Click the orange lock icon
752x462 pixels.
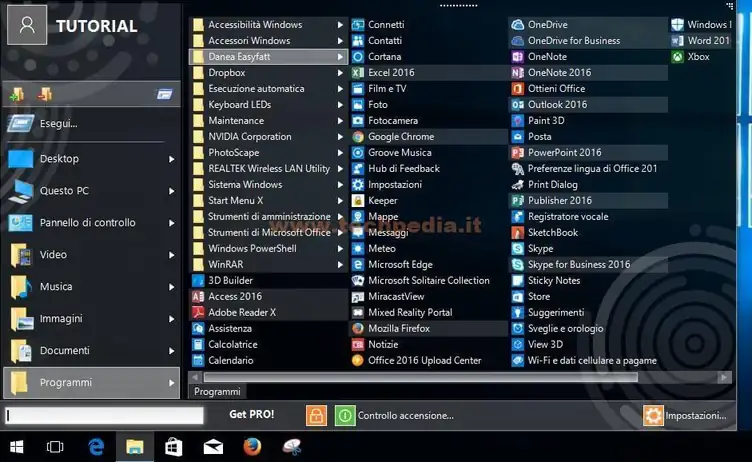point(316,415)
